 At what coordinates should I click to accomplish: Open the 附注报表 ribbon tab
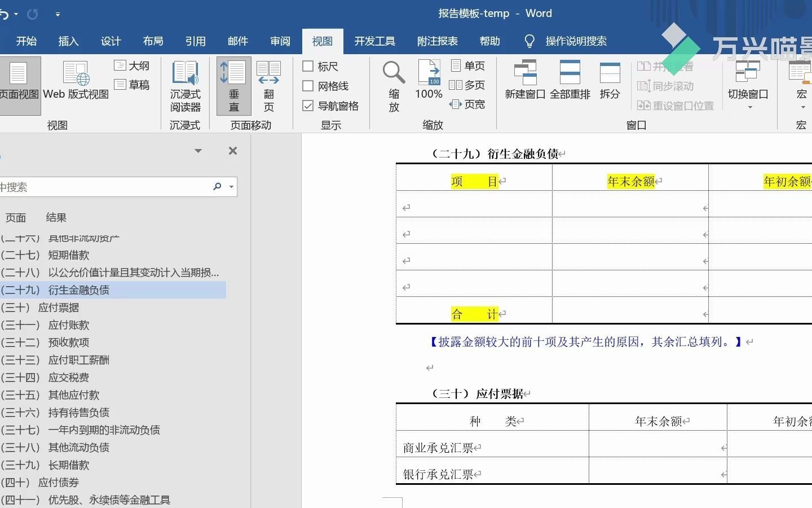[437, 41]
